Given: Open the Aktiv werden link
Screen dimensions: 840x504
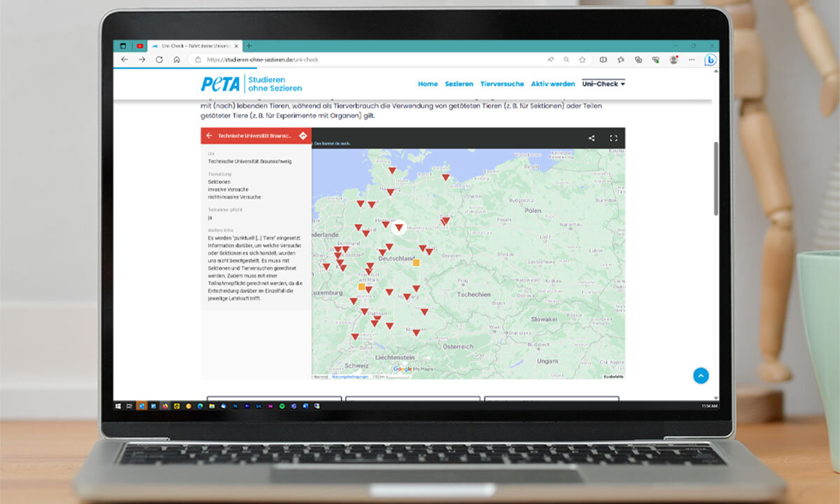Looking at the screenshot, I should tap(552, 84).
